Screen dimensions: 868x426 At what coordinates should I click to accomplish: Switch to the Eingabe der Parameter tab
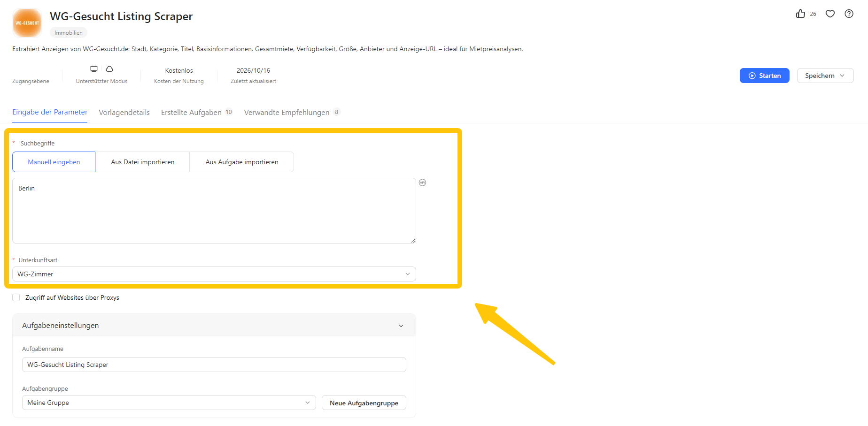pyautogui.click(x=50, y=112)
